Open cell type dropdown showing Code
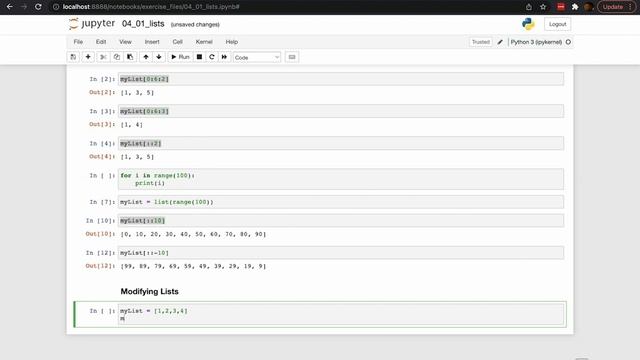This screenshot has height=360, width=640. coord(257,58)
